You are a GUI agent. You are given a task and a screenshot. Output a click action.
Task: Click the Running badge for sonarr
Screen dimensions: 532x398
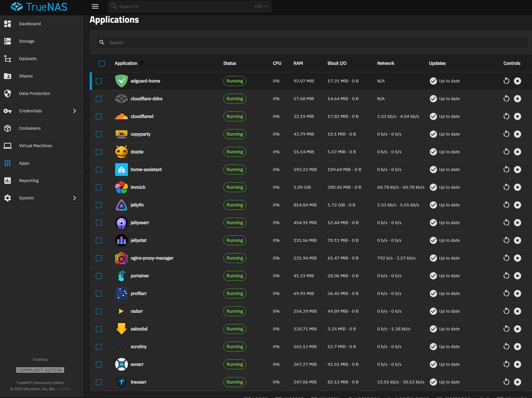point(235,364)
